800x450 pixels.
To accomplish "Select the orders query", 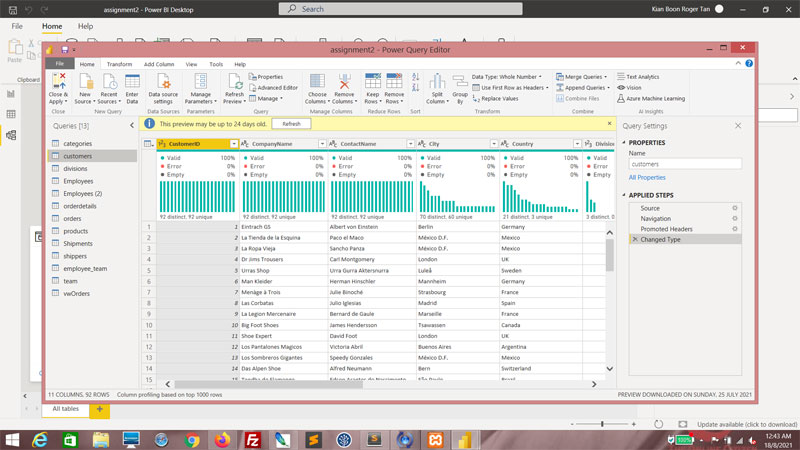I will pyautogui.click(x=72, y=218).
